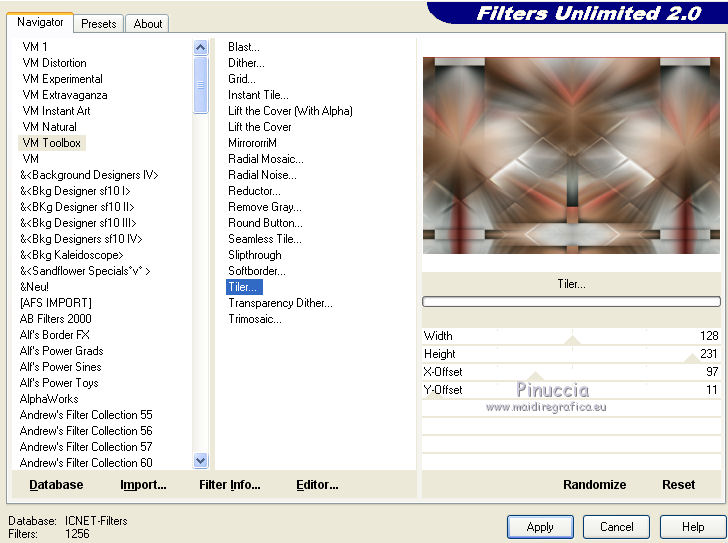Screen dimensions: 728x543
Task: Select [AFS IMPORT] category
Action: (x=56, y=303)
